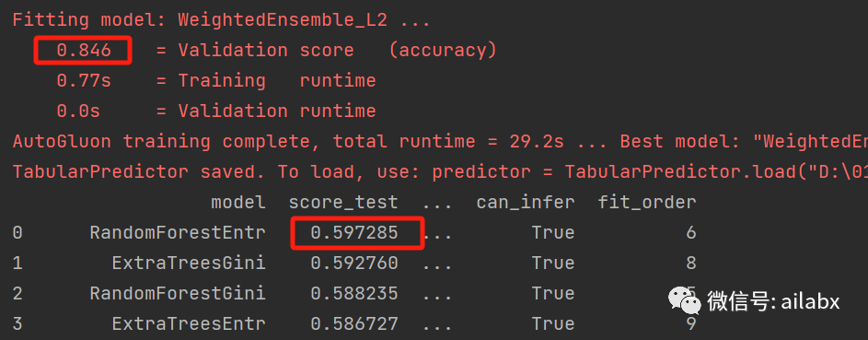The width and height of the screenshot is (868, 340).
Task: Click the WeChat logo icon in watermark
Action: [x=684, y=301]
